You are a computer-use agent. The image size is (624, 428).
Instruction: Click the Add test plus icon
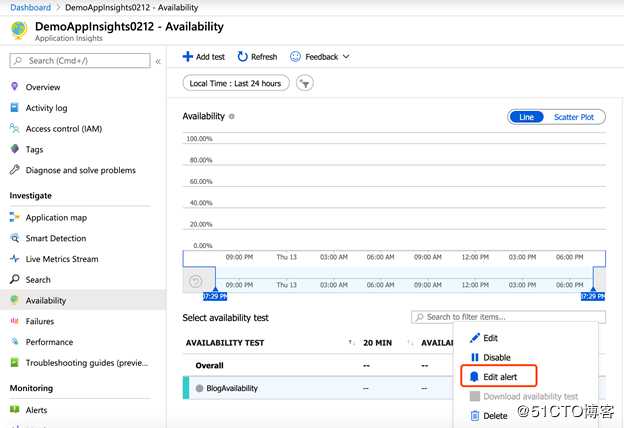pos(187,57)
